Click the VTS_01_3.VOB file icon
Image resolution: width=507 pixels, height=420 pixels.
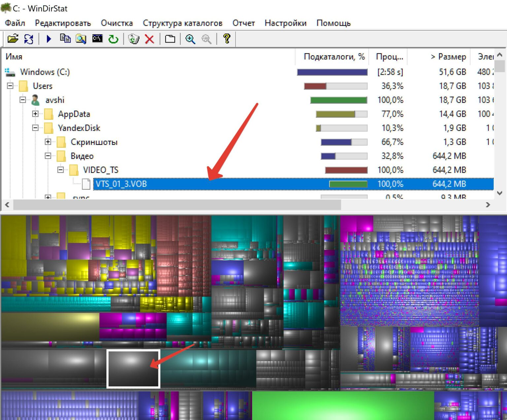[86, 184]
